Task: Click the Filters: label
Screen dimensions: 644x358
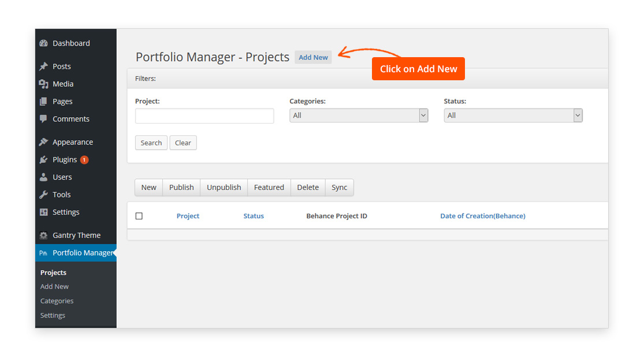Action: (x=146, y=79)
